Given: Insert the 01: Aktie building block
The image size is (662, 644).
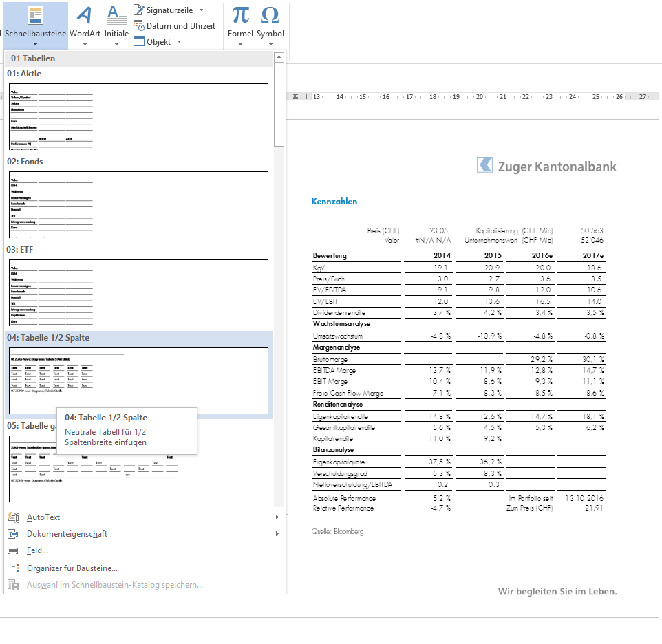Looking at the screenshot, I should 139,109.
